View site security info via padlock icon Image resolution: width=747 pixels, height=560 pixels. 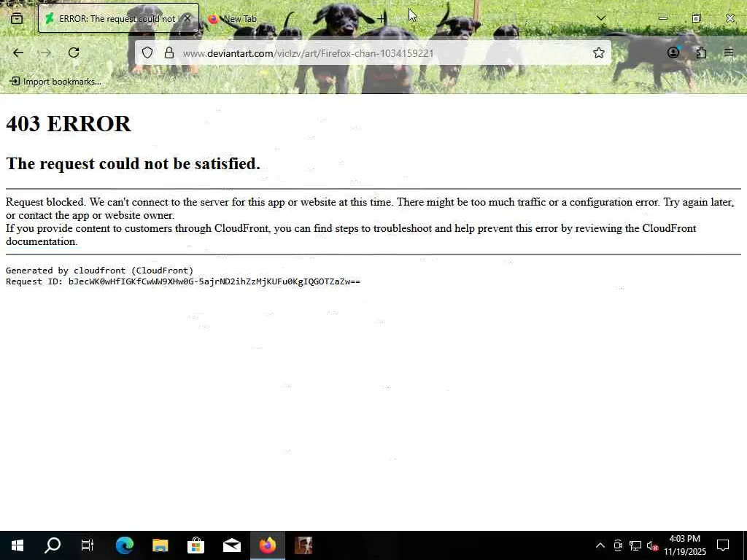point(169,52)
